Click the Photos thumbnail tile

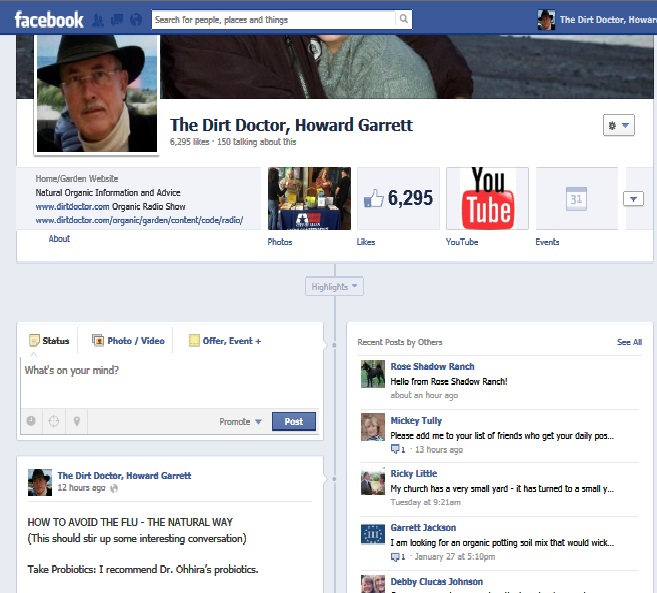(x=309, y=198)
